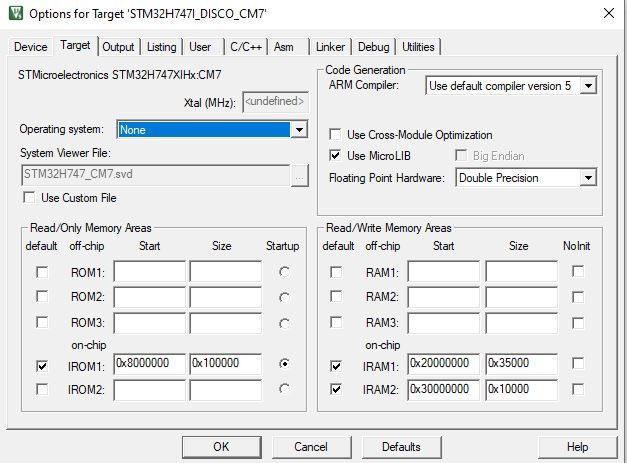The width and height of the screenshot is (627, 463).
Task: Enable NoInit for RAM2
Action: pyautogui.click(x=578, y=297)
